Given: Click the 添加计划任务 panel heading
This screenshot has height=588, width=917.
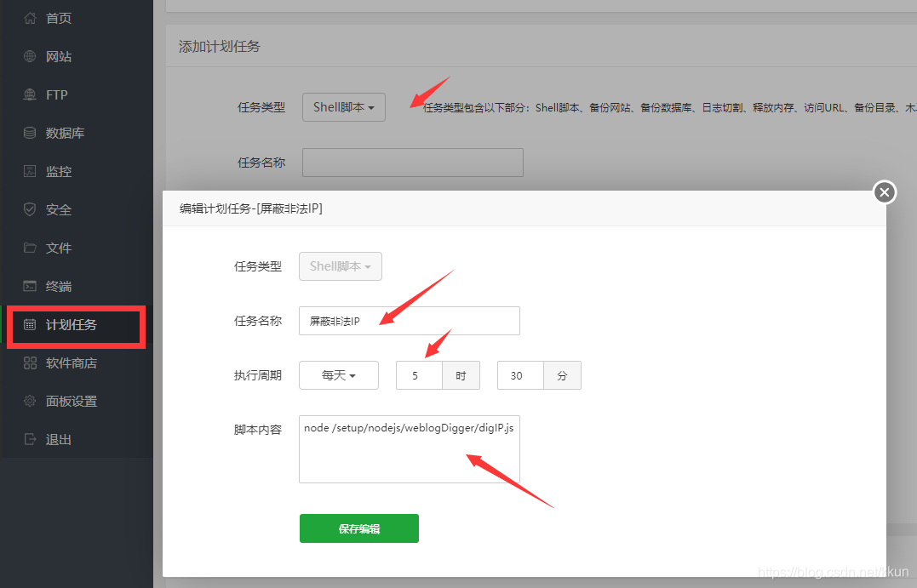Looking at the screenshot, I should 220,46.
